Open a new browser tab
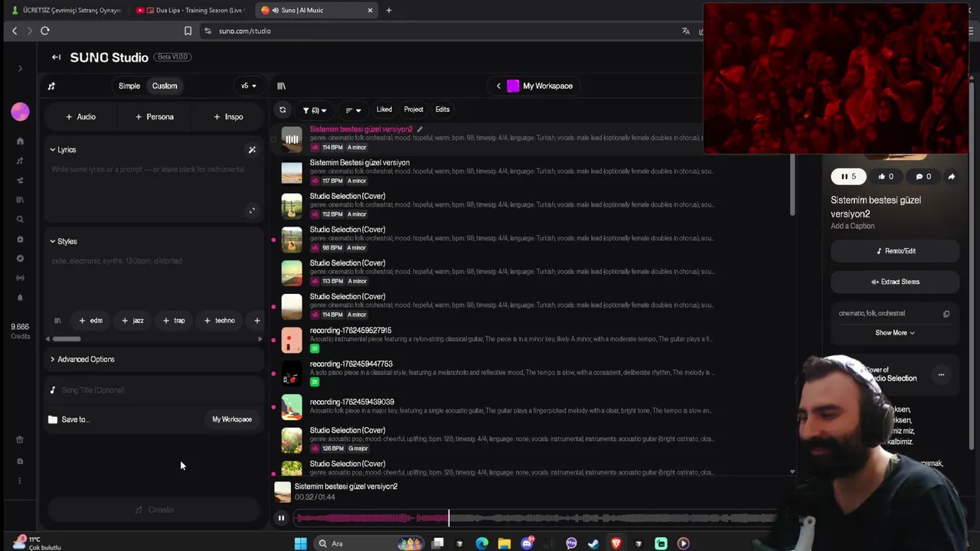The width and height of the screenshot is (980, 551). tap(389, 10)
